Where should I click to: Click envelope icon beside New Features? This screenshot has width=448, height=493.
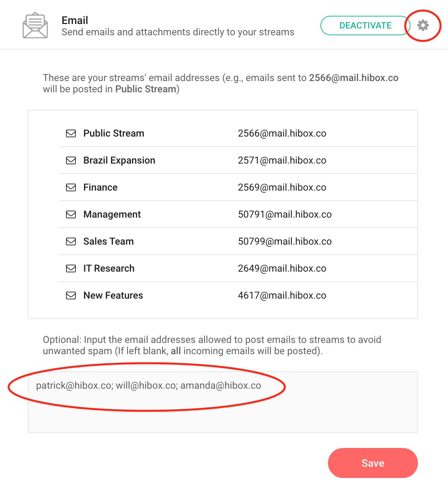[71, 296]
